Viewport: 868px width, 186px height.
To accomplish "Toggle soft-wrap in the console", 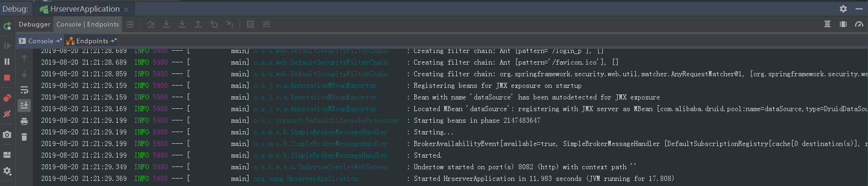I will click(x=24, y=90).
